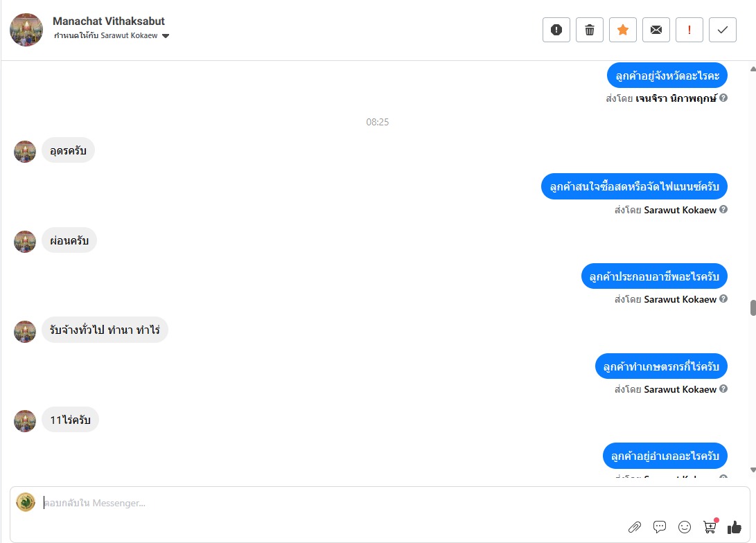
Task: Open the assignee dropdown next to Sarawut Kokaew
Action: [166, 35]
